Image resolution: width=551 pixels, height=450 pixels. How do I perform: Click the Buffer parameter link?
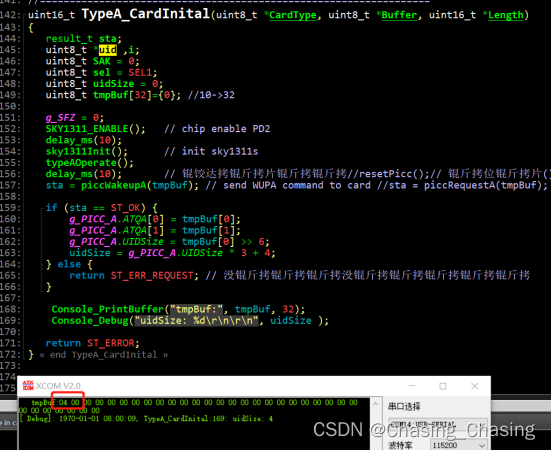coord(399,15)
